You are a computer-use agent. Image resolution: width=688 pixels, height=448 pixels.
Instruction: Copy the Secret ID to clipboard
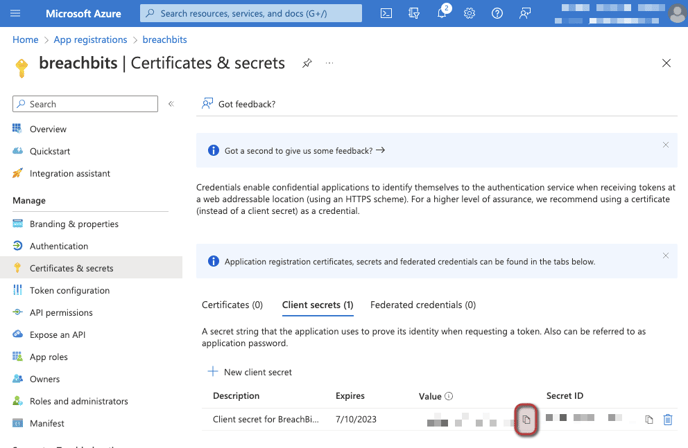(x=649, y=420)
